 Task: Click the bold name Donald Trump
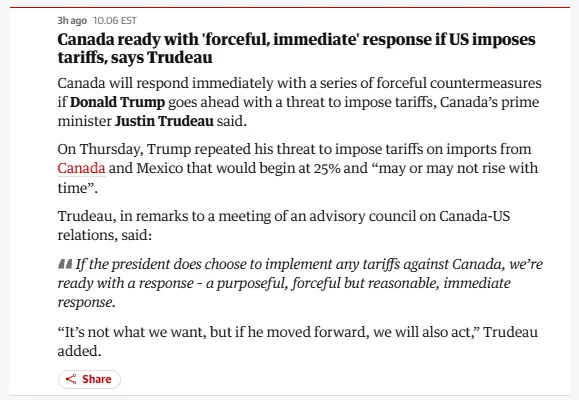click(117, 102)
